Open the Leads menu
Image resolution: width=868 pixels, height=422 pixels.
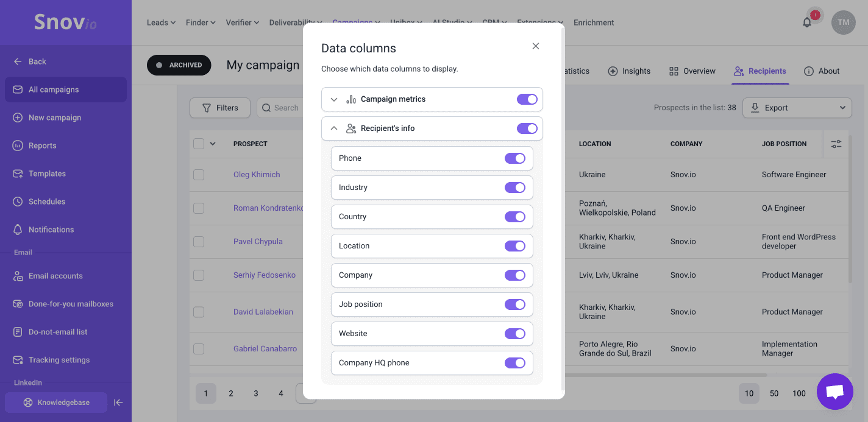[161, 23]
